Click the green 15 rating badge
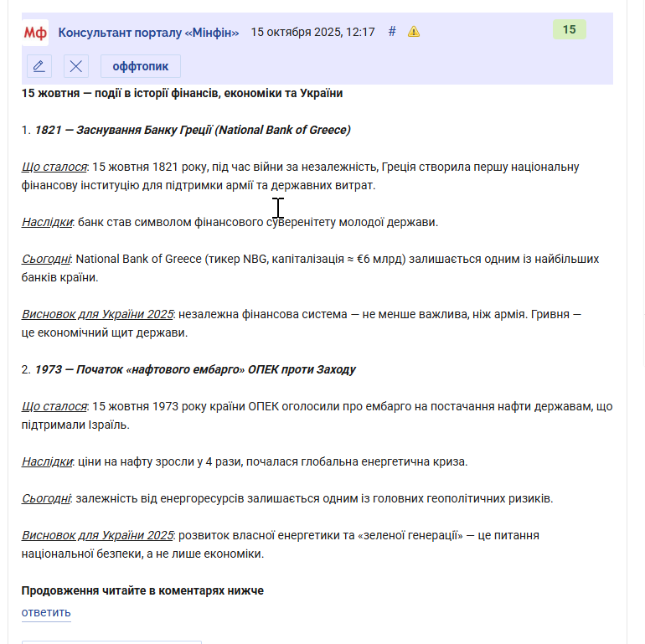This screenshot has height=644, width=645. (570, 29)
